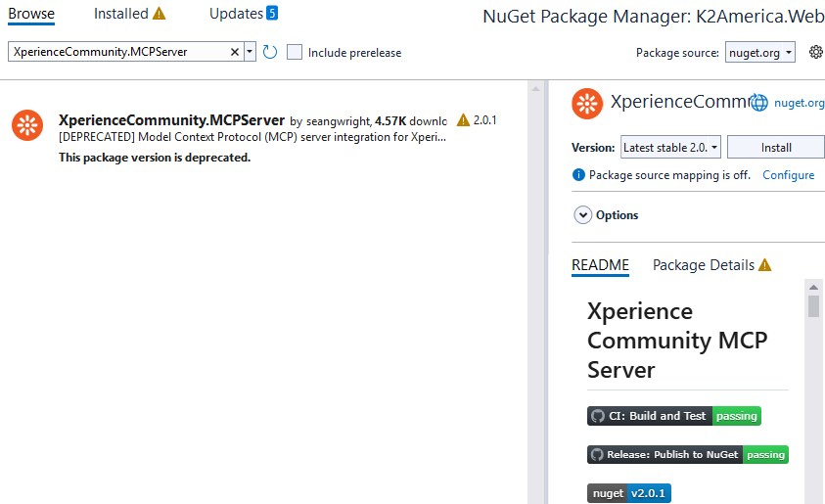
Task: Switch to the Package Details tab
Action: 704,265
